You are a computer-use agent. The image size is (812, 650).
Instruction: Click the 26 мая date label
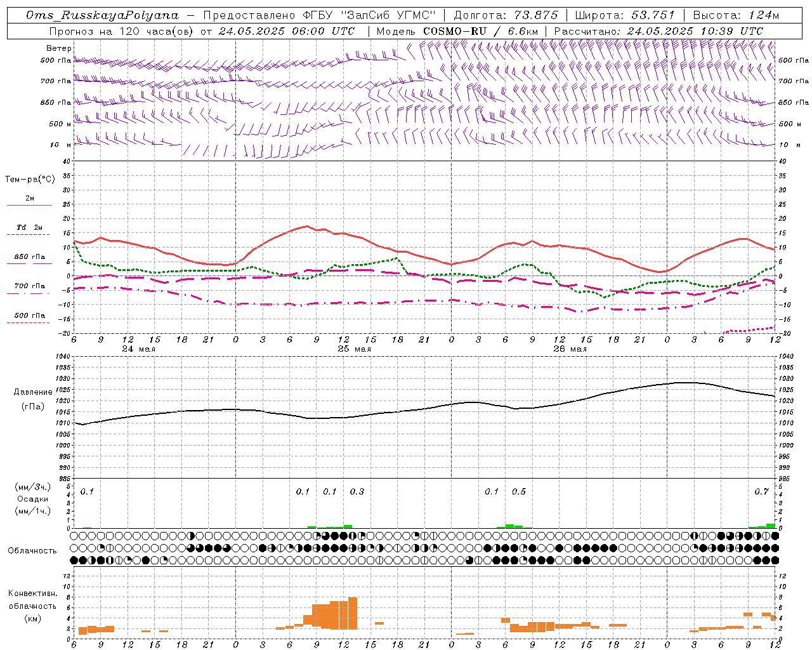(x=570, y=349)
